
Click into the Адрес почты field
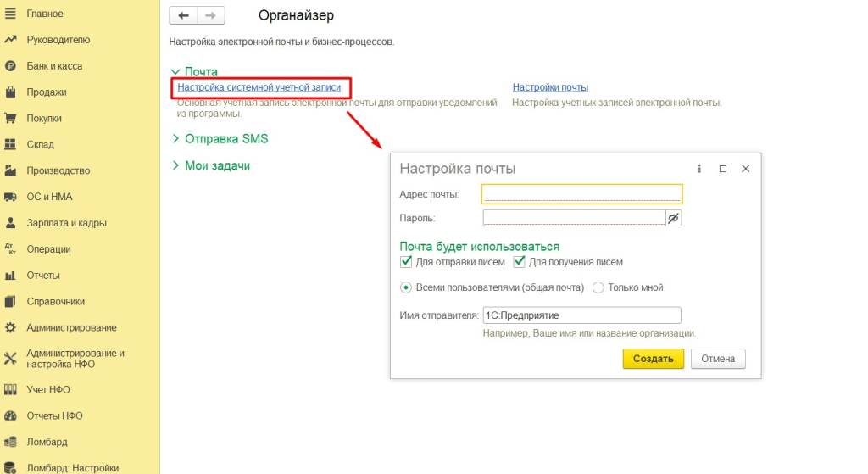(581, 194)
